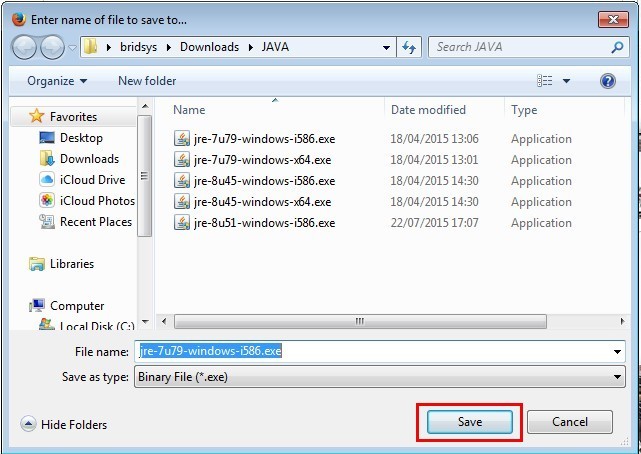Click the navigation pane scroll up arrow
Viewport: 641px width, 454px height.
[x=145, y=106]
